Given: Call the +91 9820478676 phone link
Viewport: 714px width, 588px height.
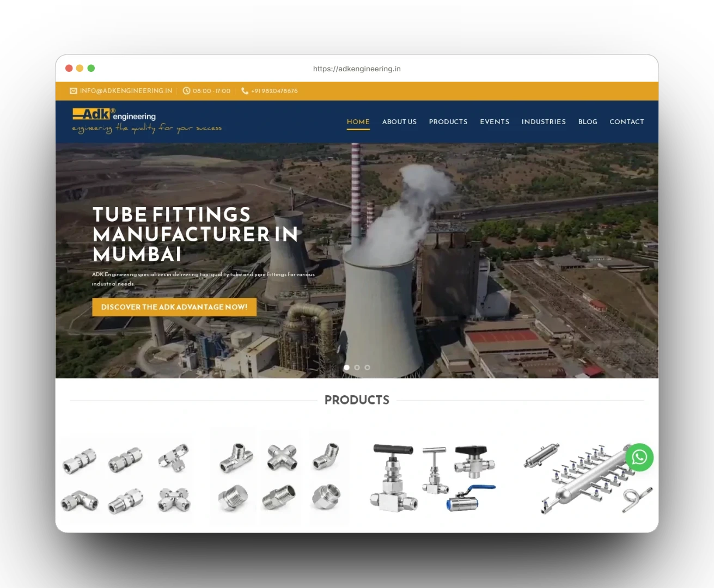Looking at the screenshot, I should point(274,91).
